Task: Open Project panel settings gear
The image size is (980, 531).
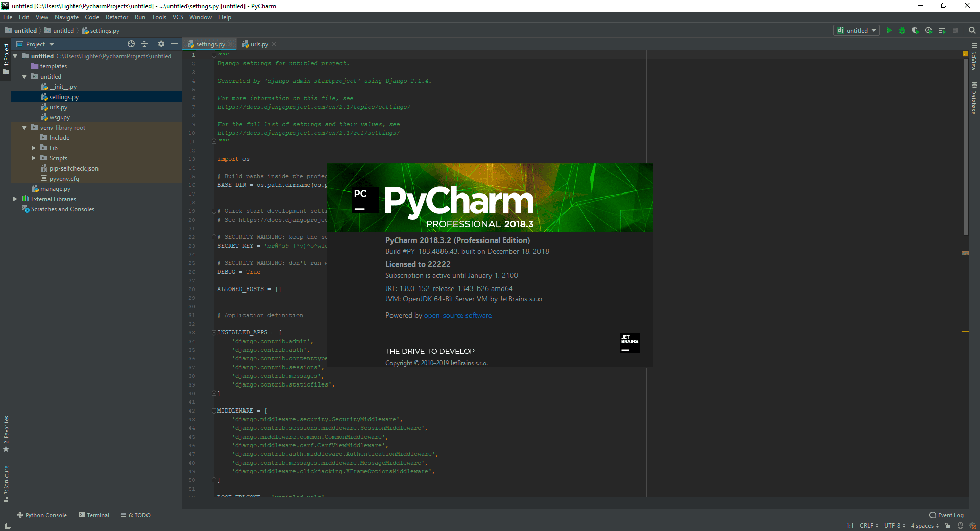Action: point(161,44)
